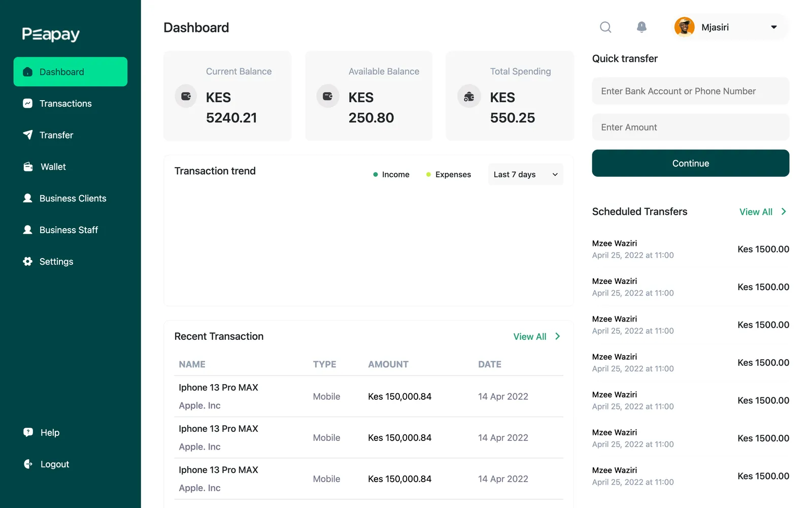Screen dimensions: 812x508
Task: Focus the Bank Account or Phone Number field
Action: click(690, 91)
